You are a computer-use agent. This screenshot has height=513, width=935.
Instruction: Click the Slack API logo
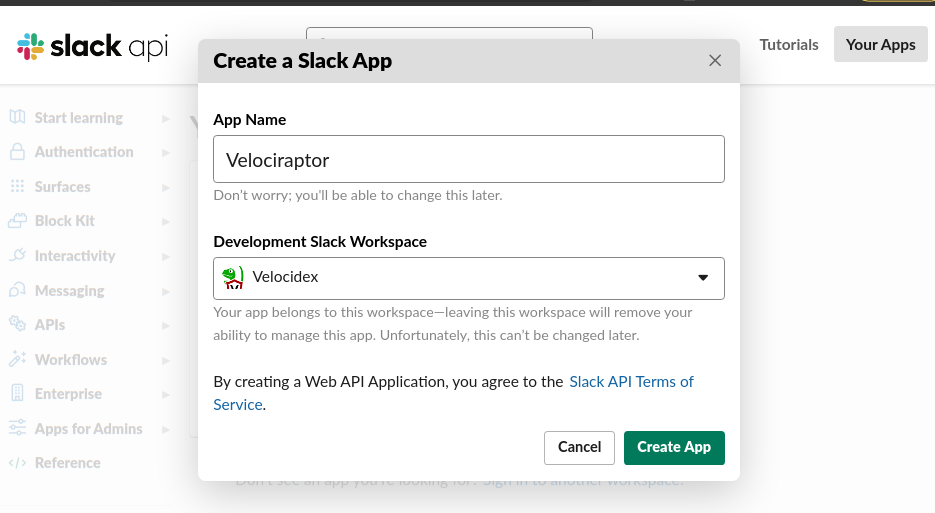(x=92, y=46)
